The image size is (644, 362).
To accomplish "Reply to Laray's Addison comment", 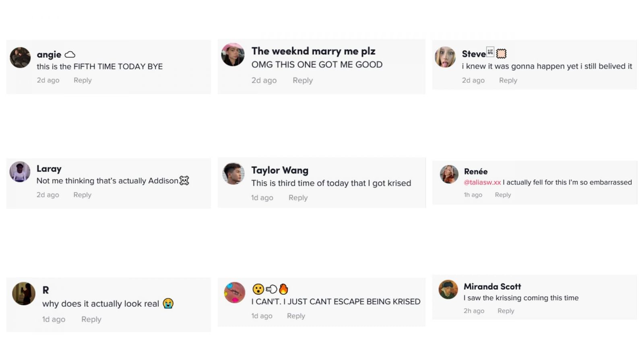I will pos(82,195).
